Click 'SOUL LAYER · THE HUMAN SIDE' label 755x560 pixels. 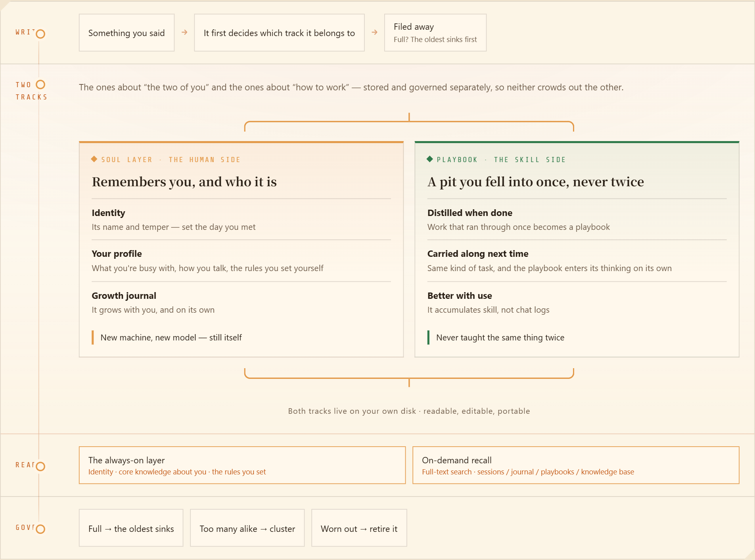coord(171,160)
